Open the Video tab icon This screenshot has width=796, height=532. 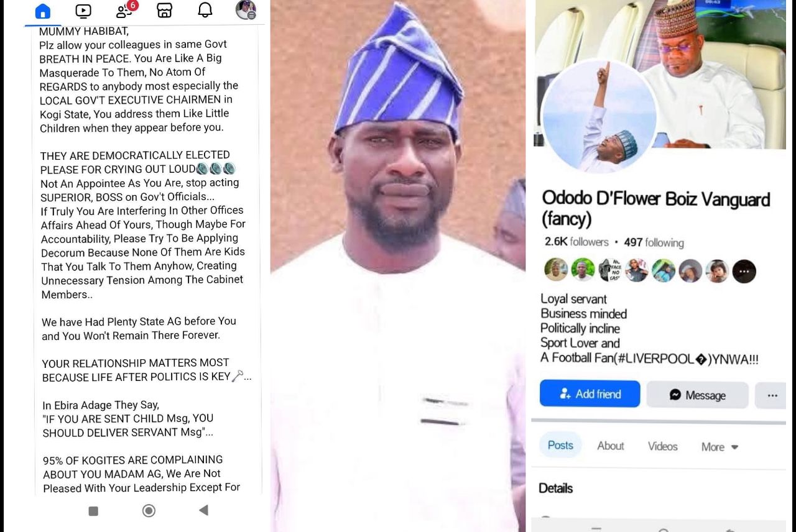83,11
